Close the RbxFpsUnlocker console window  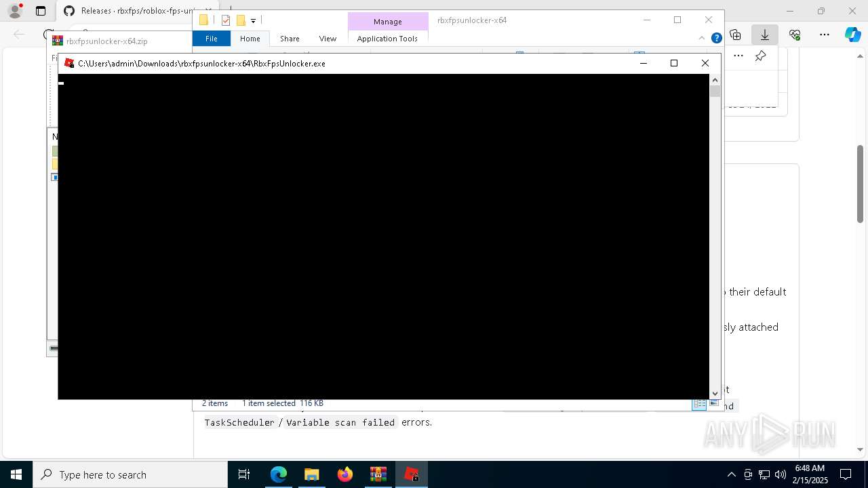click(x=705, y=63)
